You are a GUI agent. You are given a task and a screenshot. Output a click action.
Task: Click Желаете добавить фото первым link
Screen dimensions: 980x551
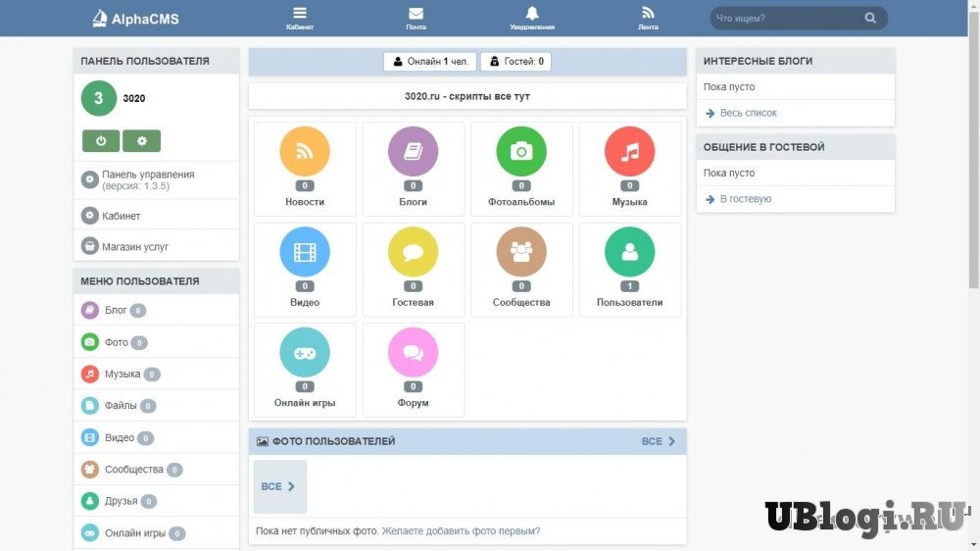[x=461, y=531]
